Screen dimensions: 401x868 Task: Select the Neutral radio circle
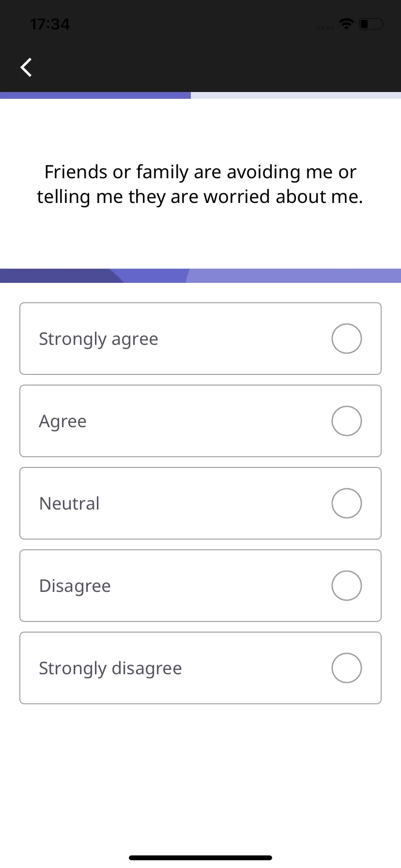347,503
